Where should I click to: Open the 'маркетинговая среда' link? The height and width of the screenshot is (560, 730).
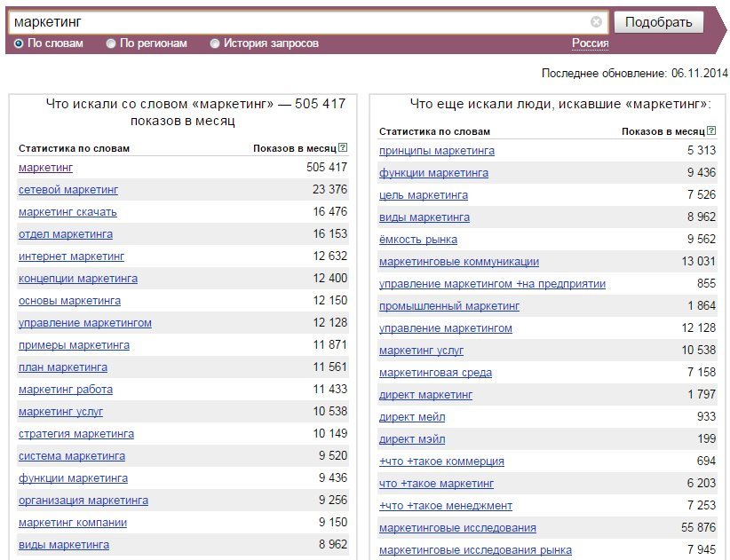tap(436, 373)
